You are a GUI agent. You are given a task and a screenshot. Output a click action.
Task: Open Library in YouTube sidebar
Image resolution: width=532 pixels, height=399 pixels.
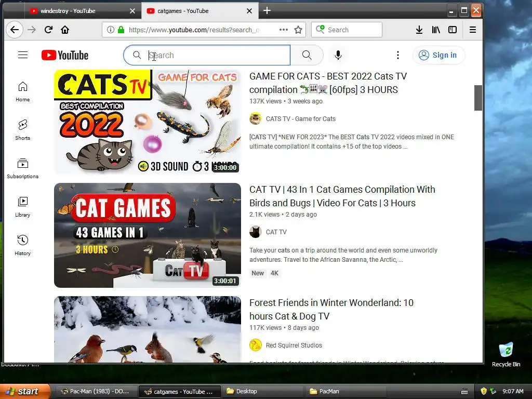tap(23, 207)
